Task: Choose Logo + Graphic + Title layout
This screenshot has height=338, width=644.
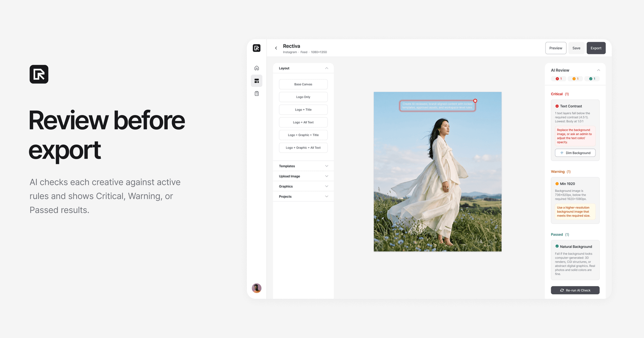Action: [x=303, y=135]
